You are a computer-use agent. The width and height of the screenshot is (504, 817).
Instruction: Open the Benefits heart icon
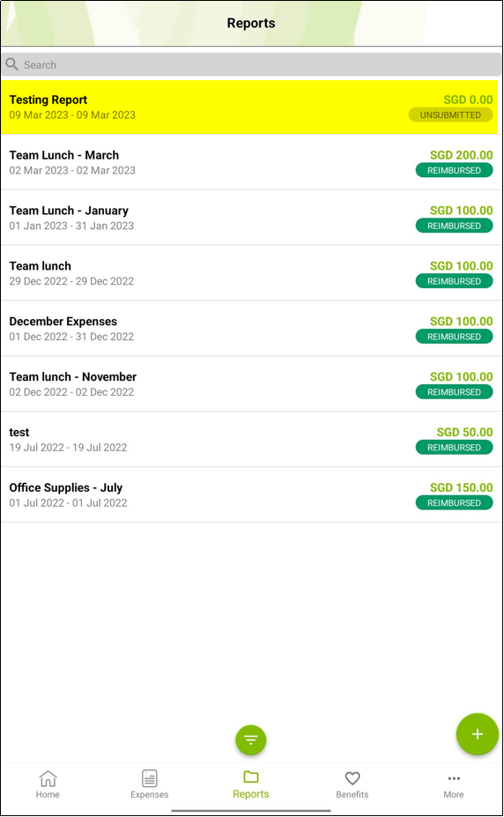[352, 778]
